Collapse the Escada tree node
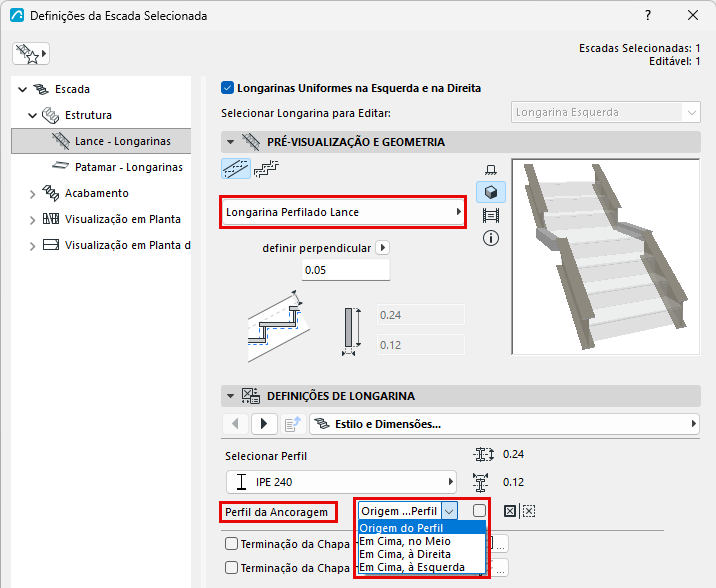This screenshot has height=588, width=716. (x=22, y=89)
